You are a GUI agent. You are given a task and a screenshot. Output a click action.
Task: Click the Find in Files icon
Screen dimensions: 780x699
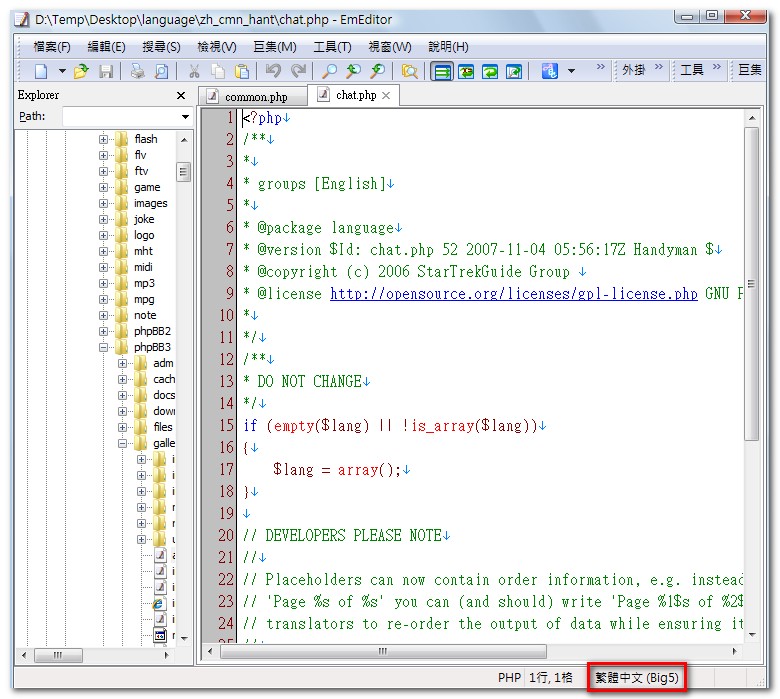409,71
